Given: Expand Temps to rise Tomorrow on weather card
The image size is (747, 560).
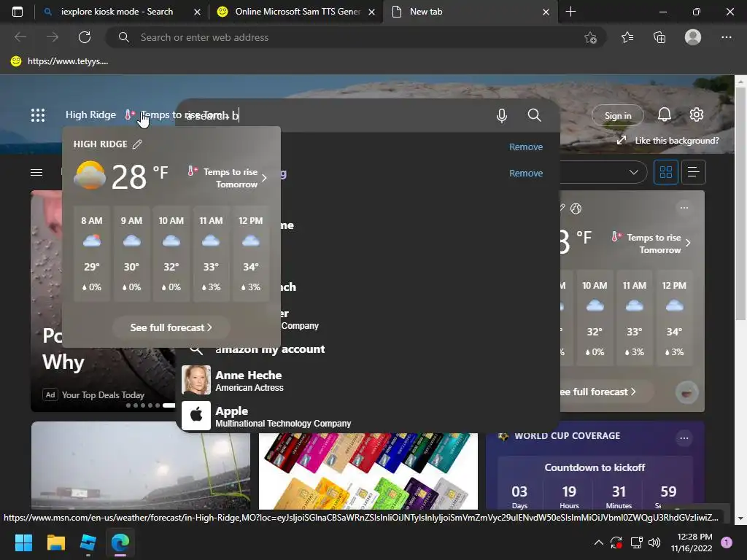Looking at the screenshot, I should point(651,244).
